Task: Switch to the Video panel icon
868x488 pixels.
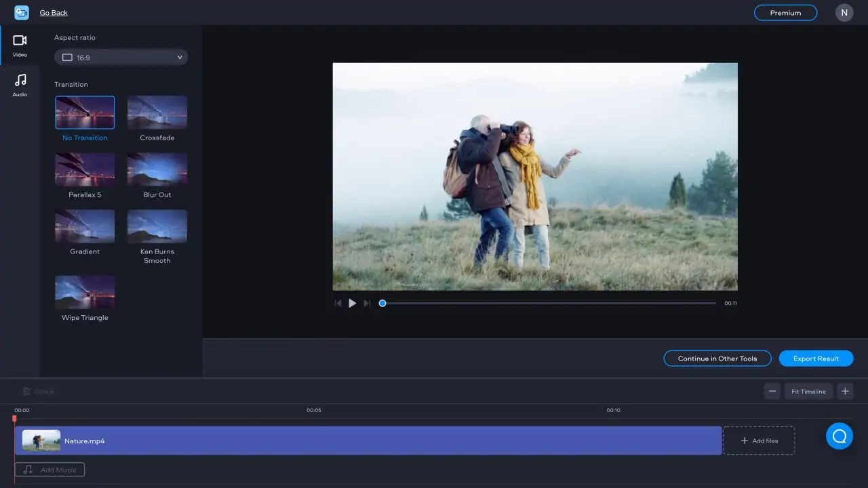Action: click(x=20, y=45)
